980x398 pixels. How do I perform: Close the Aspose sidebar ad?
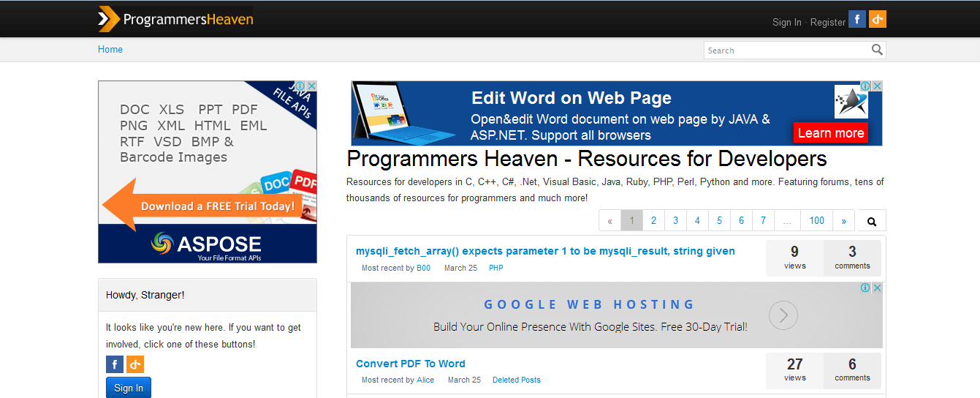point(311,86)
